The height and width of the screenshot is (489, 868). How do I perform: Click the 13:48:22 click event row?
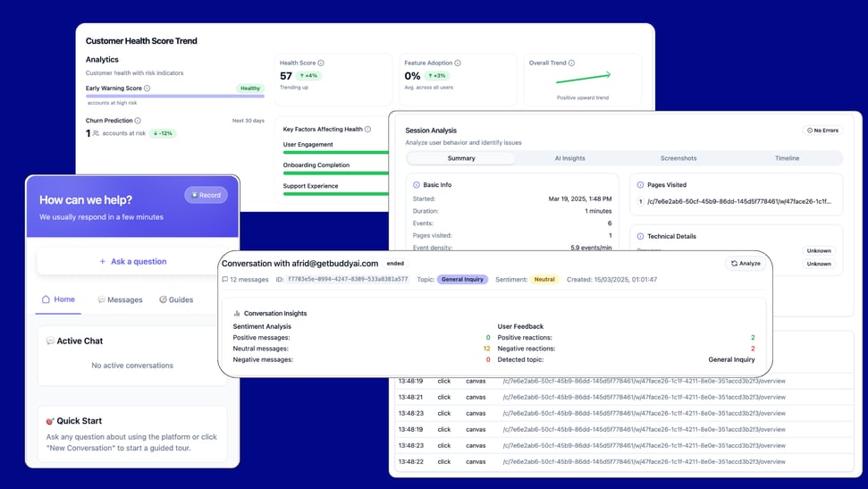(x=625, y=462)
